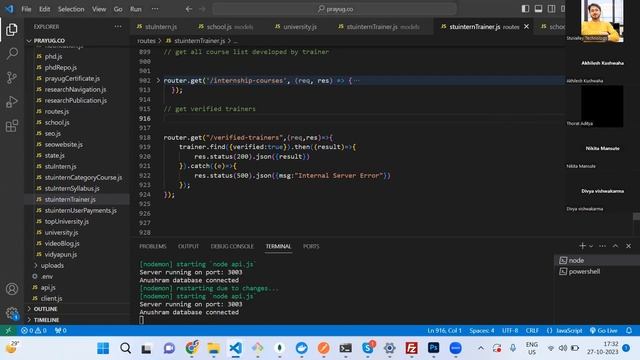Image resolution: width=640 pixels, height=360 pixels.
Task: Show errors and warnings in status bar
Action: click(x=34, y=330)
